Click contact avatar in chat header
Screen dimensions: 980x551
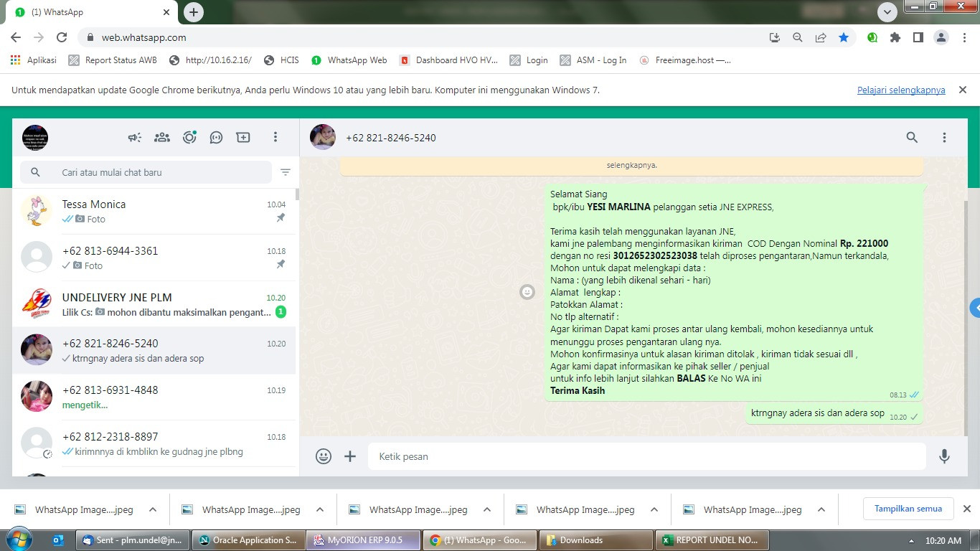323,137
